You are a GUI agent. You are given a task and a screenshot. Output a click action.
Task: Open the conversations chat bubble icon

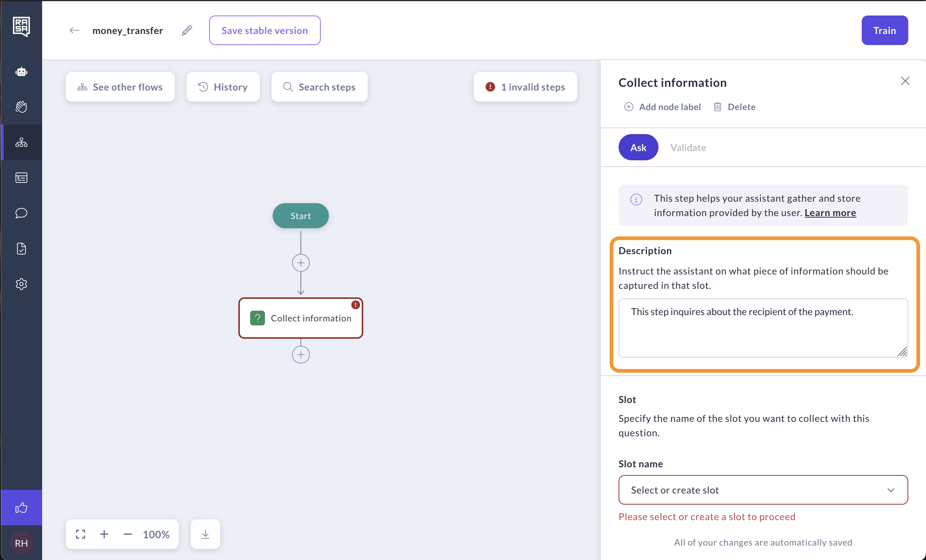click(21, 213)
